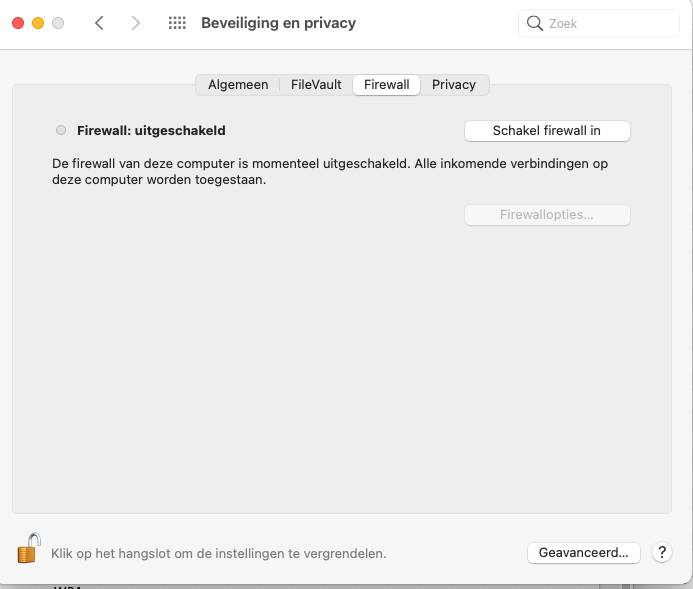Show all preferences via the grid icon

(177, 23)
